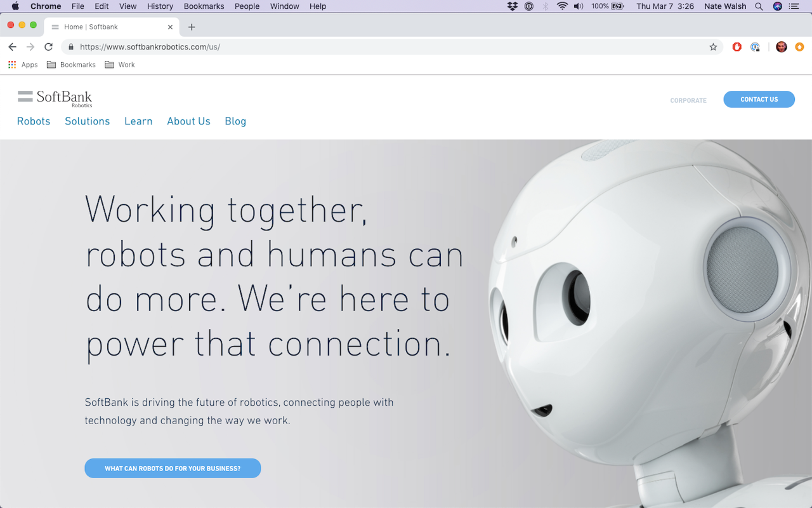Open the Work bookmarks folder
The image size is (812, 508).
click(x=120, y=65)
